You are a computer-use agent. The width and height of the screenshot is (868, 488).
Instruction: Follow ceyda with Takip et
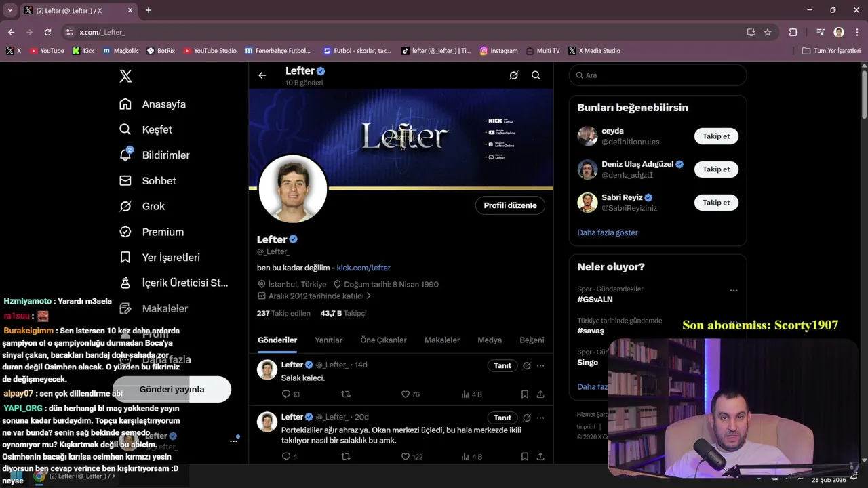[x=716, y=136]
